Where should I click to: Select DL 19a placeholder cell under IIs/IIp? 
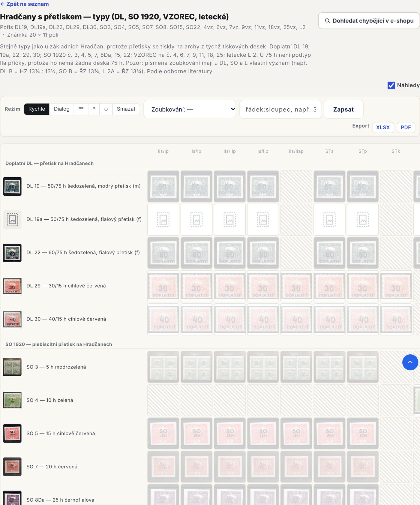(x=230, y=220)
